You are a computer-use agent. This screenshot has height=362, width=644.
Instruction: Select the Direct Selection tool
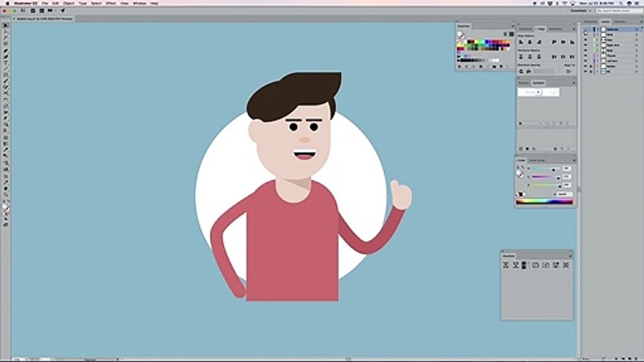tap(6, 31)
